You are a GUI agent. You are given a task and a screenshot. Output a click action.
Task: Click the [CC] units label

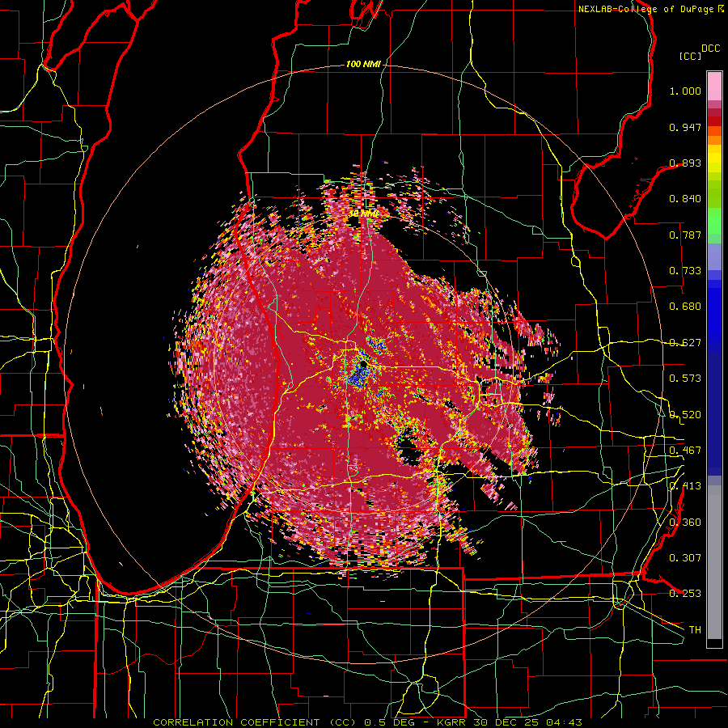click(691, 56)
